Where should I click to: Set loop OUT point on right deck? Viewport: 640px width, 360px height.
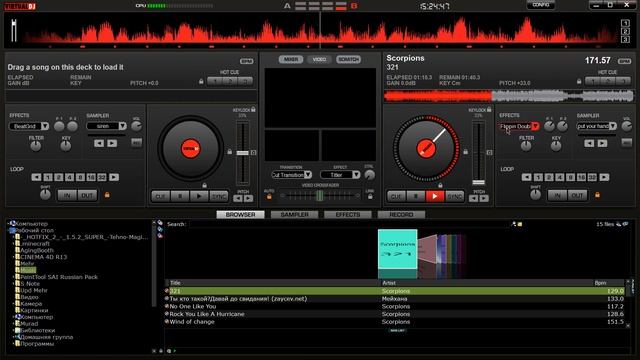point(577,196)
